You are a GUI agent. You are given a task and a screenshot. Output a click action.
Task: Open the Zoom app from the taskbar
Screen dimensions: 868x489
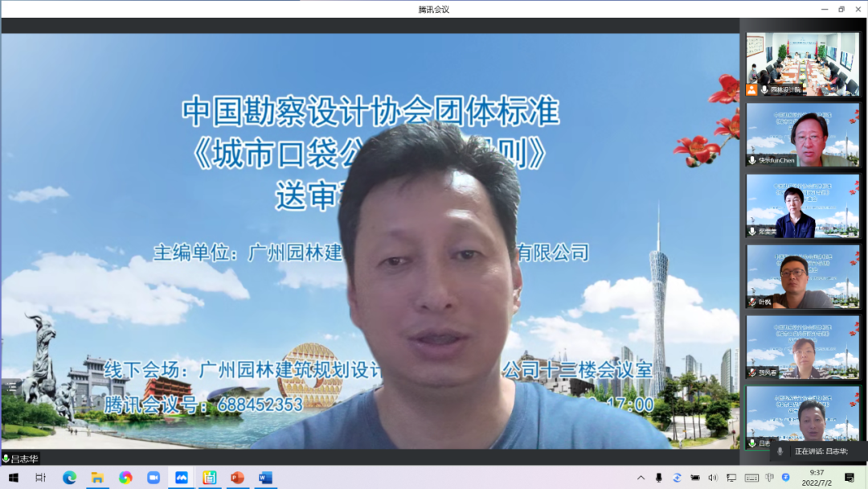154,478
